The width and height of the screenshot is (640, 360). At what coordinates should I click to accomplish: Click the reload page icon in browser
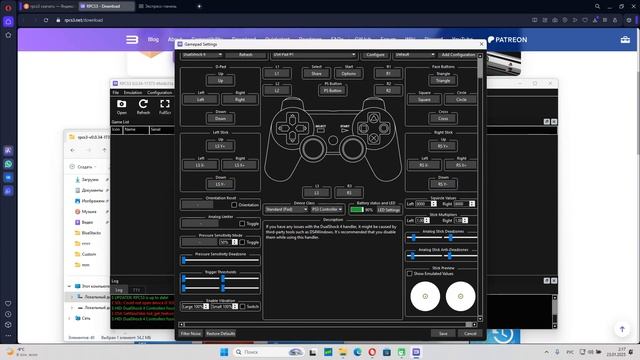pos(46,20)
